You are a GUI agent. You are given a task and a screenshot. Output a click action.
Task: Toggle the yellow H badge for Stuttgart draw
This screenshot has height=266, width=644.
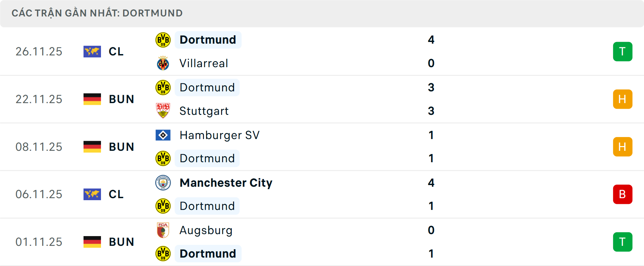click(x=623, y=99)
